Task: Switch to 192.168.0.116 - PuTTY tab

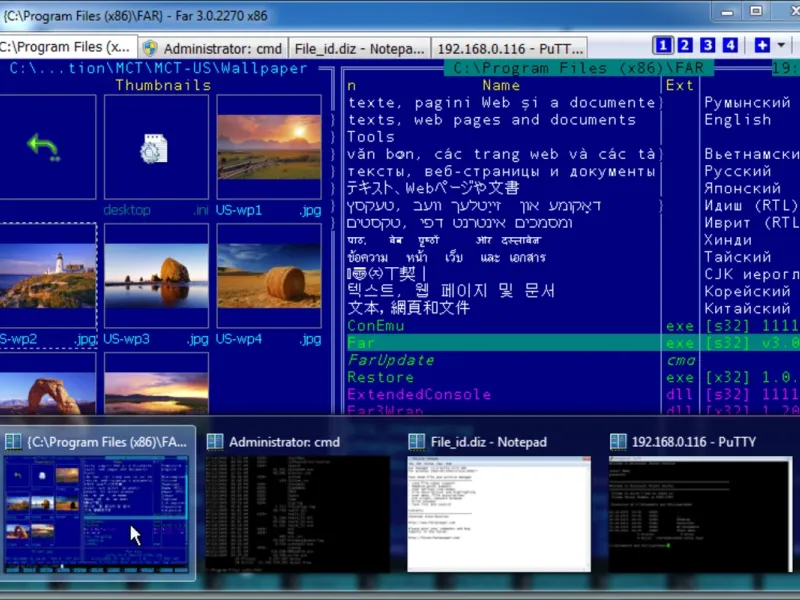Action: (509, 48)
